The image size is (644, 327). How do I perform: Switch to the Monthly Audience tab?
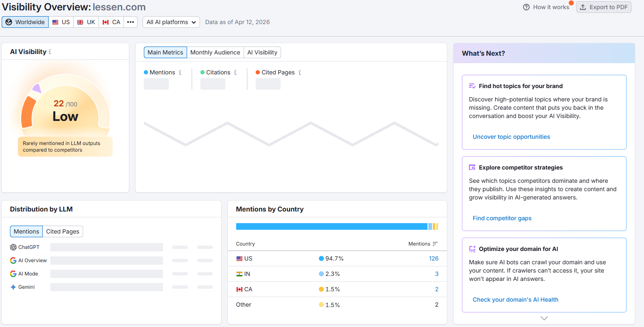click(x=215, y=52)
